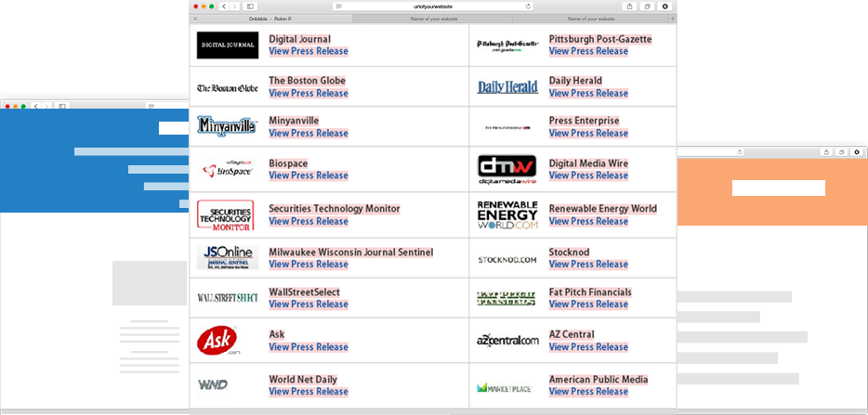Switch to the Dribbble - Robin P. tab

[270, 19]
